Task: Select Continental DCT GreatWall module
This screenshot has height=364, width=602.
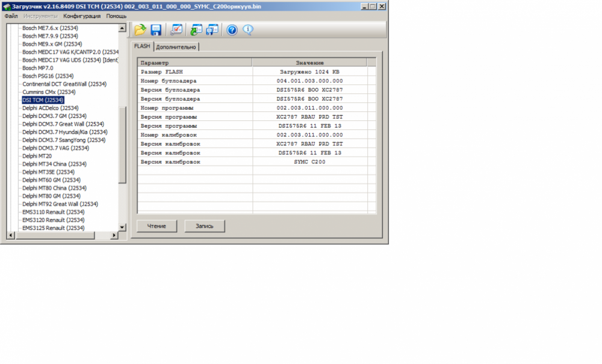Action: point(64,84)
